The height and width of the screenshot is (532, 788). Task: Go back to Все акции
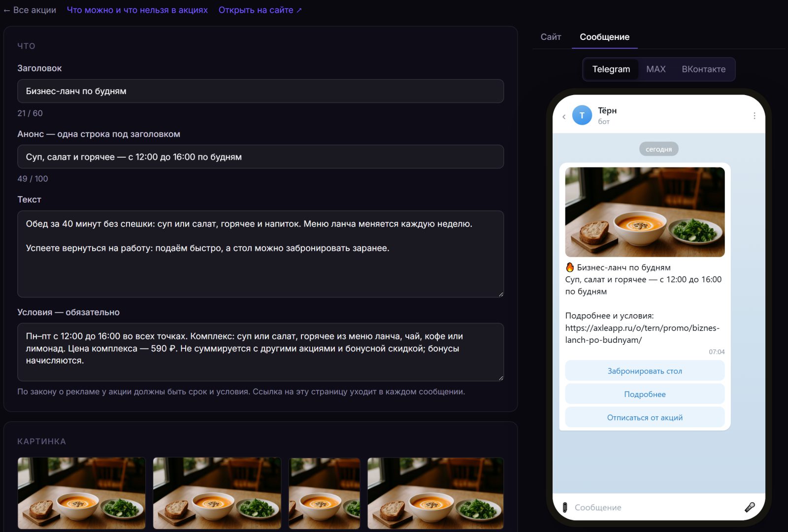point(30,10)
